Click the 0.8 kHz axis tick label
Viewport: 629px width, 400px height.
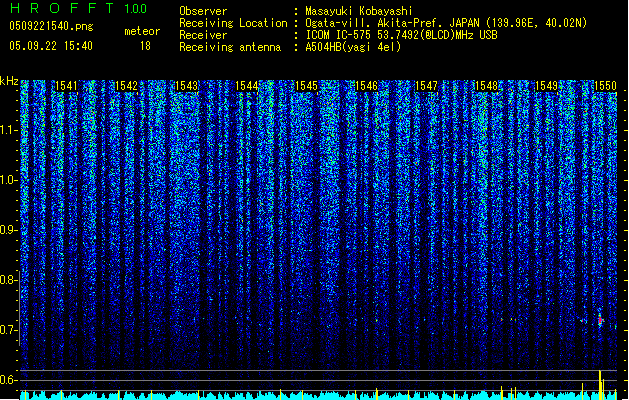coord(8,280)
